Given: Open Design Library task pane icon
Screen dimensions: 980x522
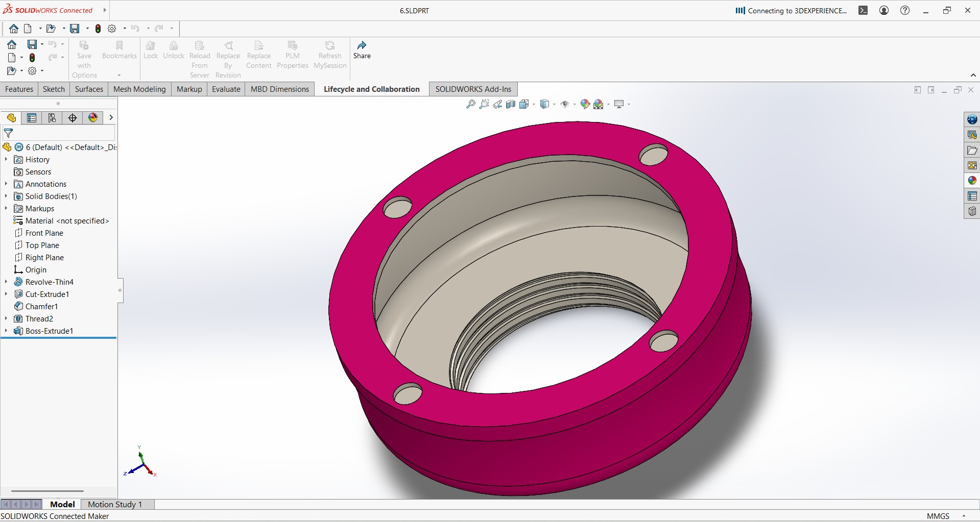Looking at the screenshot, I should pyautogui.click(x=972, y=135).
